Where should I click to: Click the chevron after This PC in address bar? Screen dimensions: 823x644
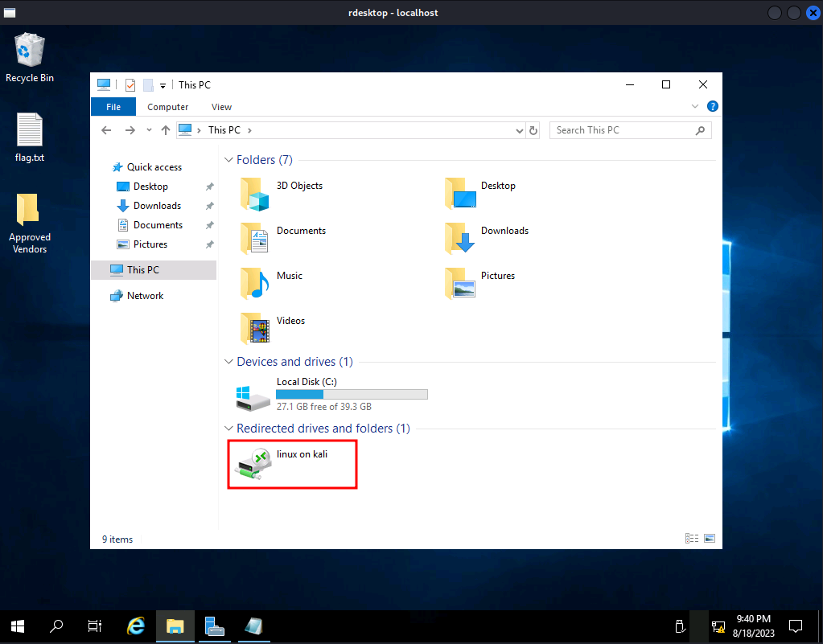tap(249, 130)
